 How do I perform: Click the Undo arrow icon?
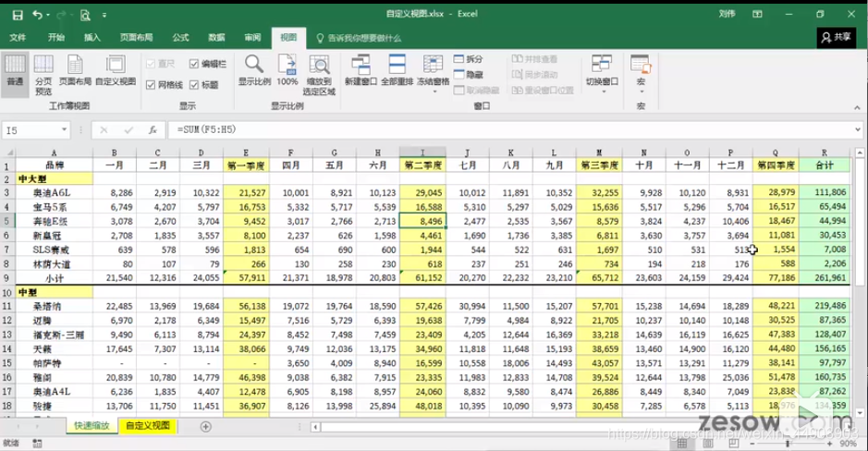point(37,15)
